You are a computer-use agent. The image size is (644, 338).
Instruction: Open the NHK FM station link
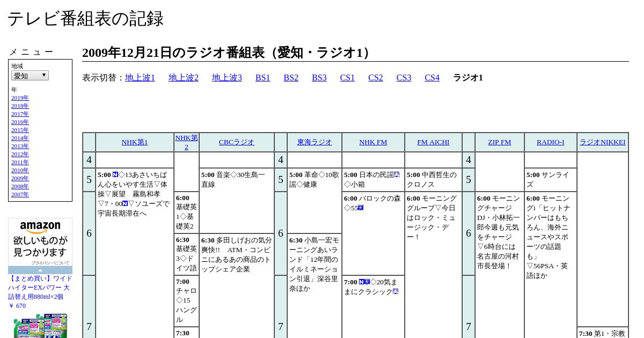click(x=373, y=142)
